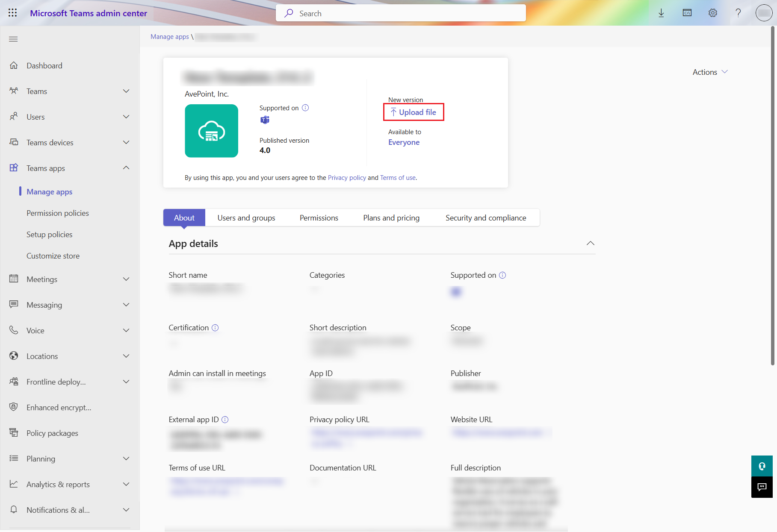The image size is (777, 532).
Task: Expand the Users section in sidebar
Action: [126, 116]
